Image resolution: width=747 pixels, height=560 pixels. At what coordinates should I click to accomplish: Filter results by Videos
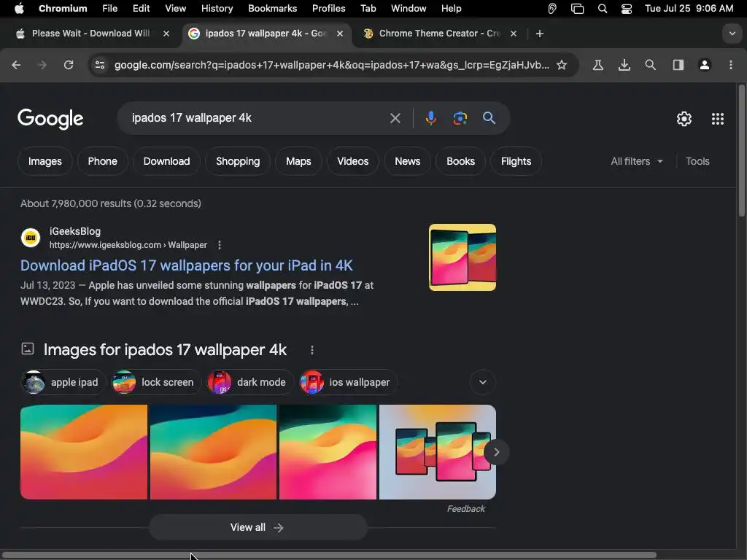[353, 161]
